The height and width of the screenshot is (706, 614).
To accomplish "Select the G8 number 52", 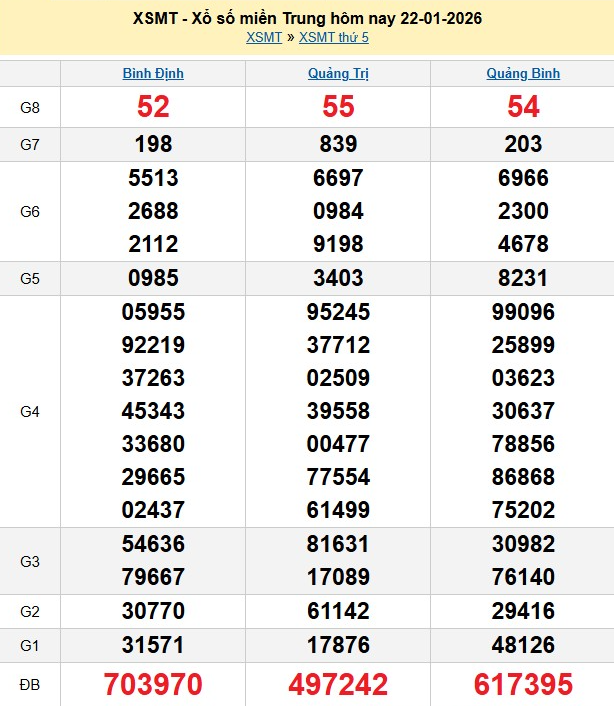I will (153, 107).
